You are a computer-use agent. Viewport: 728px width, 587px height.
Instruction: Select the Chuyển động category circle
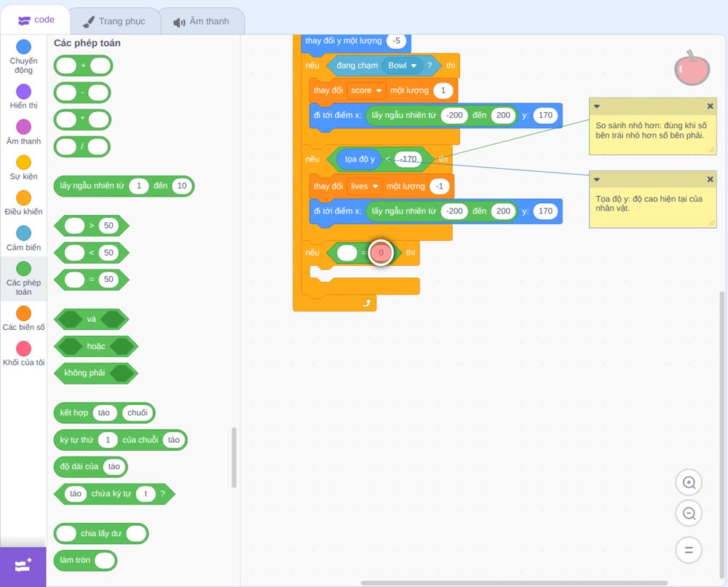pos(24,47)
